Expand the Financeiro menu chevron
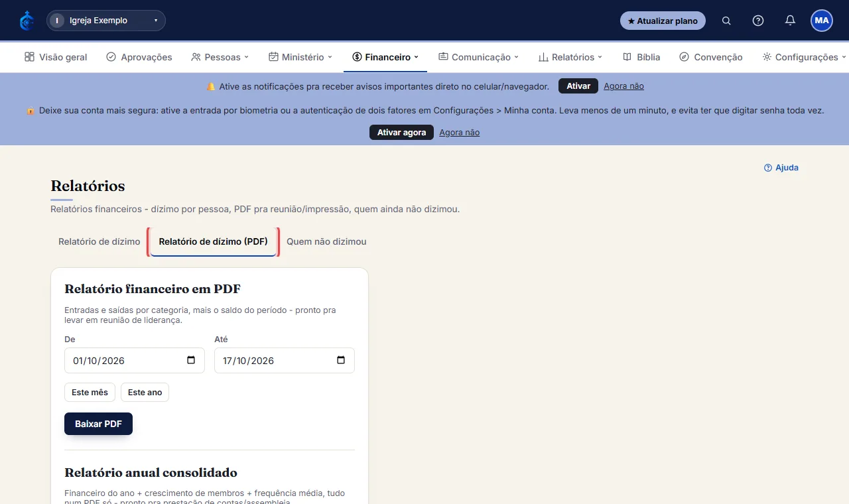849x504 pixels. [x=417, y=57]
